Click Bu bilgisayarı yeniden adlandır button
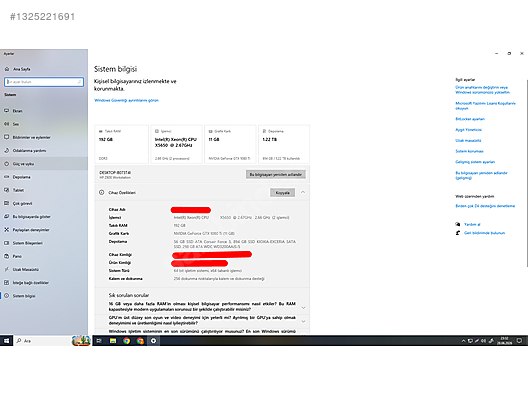The height and width of the screenshot is (396, 528). (276, 174)
